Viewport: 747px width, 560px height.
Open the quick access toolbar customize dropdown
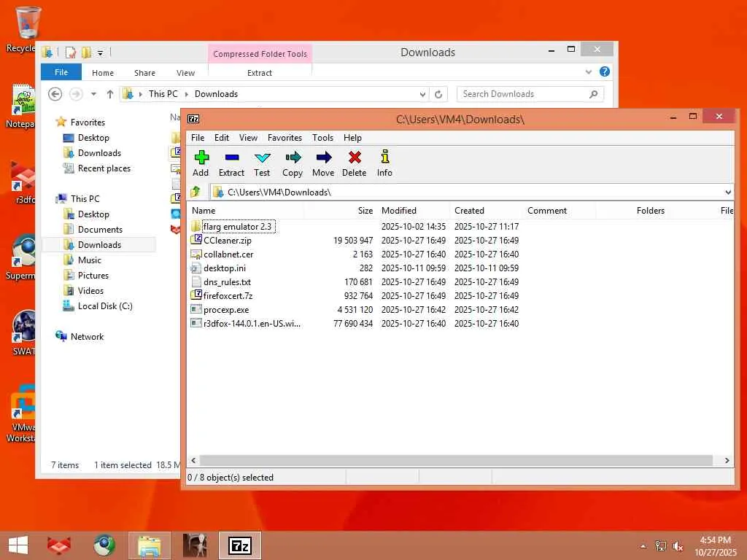coord(100,52)
